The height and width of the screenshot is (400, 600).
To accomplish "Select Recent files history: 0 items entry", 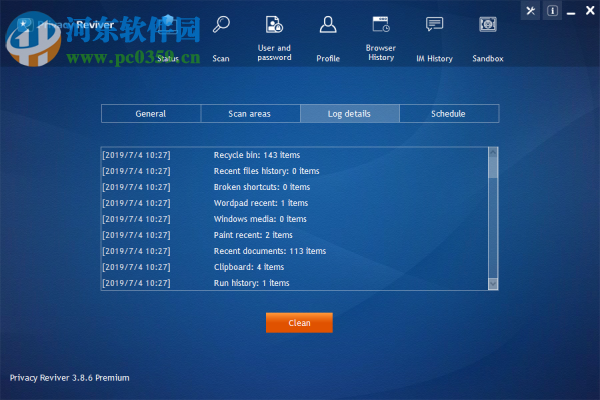I will tap(295, 171).
